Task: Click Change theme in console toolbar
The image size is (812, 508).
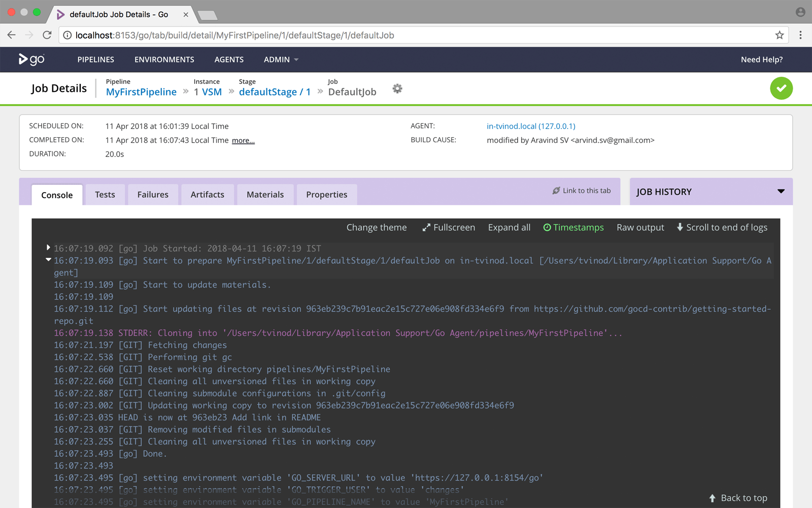Action: pos(377,228)
